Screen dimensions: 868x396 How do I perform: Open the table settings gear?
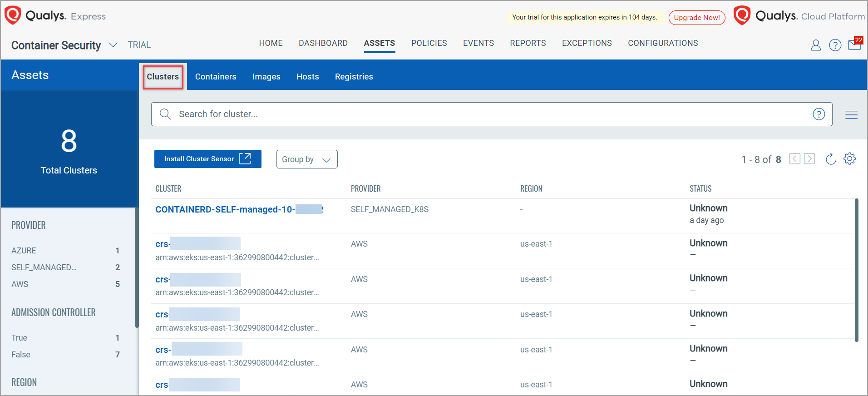click(849, 159)
